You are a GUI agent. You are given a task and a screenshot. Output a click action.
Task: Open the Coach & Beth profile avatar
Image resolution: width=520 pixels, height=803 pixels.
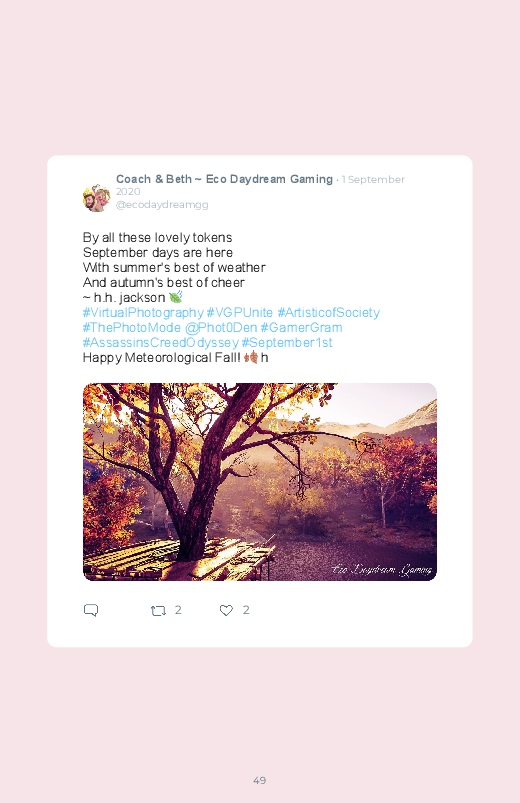pos(96,198)
